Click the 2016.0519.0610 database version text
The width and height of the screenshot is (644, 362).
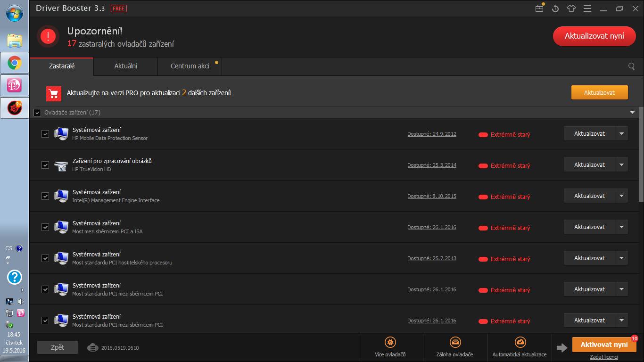click(120, 348)
